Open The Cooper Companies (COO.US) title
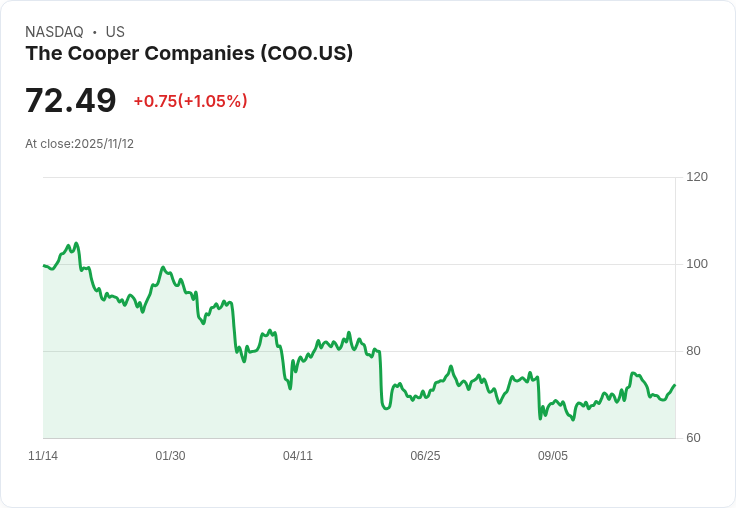 tap(189, 54)
